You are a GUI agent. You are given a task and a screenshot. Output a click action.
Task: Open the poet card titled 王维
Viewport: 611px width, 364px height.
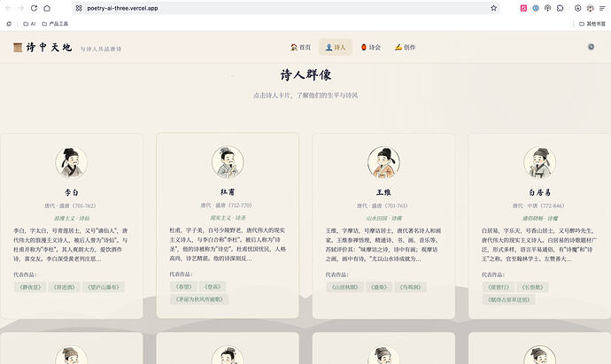coord(383,226)
